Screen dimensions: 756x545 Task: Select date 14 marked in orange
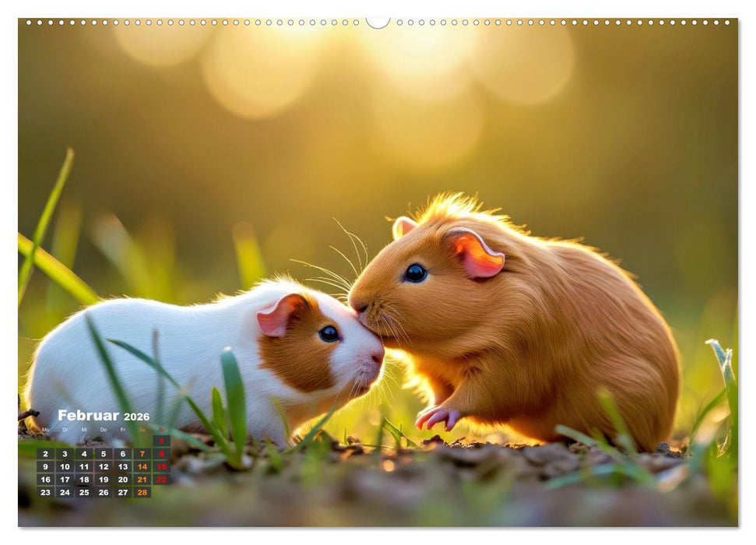point(142,467)
